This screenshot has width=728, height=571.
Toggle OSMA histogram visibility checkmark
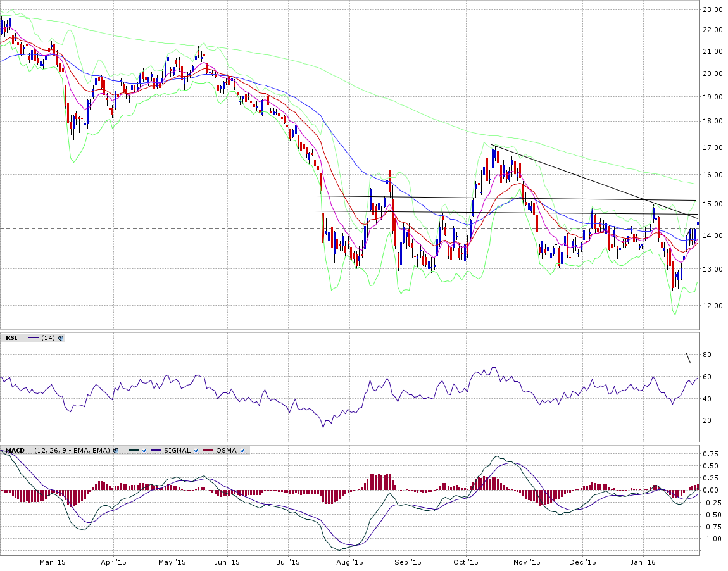coord(242,451)
